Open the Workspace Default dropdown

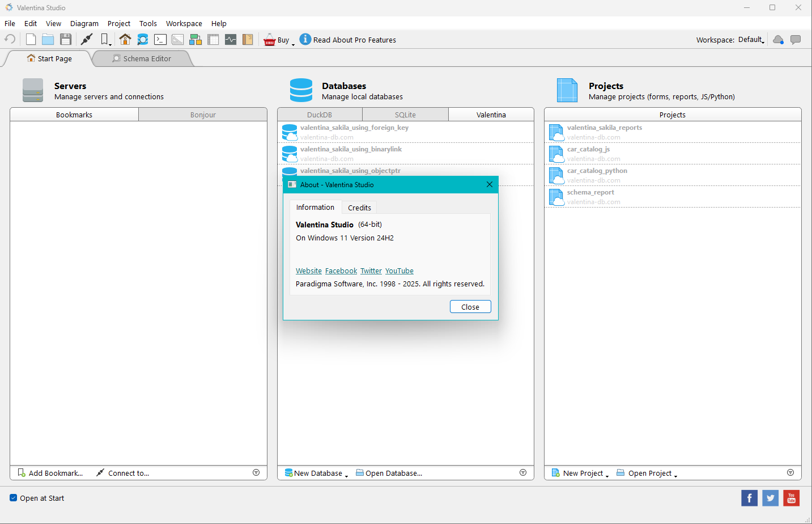(x=751, y=40)
